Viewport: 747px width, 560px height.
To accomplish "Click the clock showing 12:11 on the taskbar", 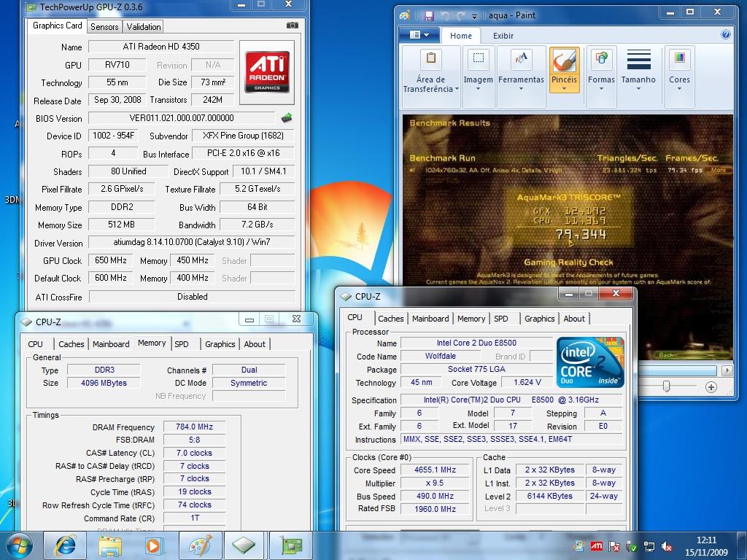I will pyautogui.click(x=706, y=540).
